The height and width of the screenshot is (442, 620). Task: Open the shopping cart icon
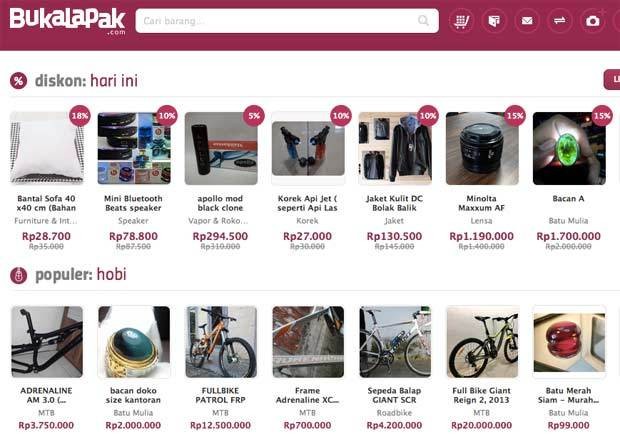click(x=461, y=21)
